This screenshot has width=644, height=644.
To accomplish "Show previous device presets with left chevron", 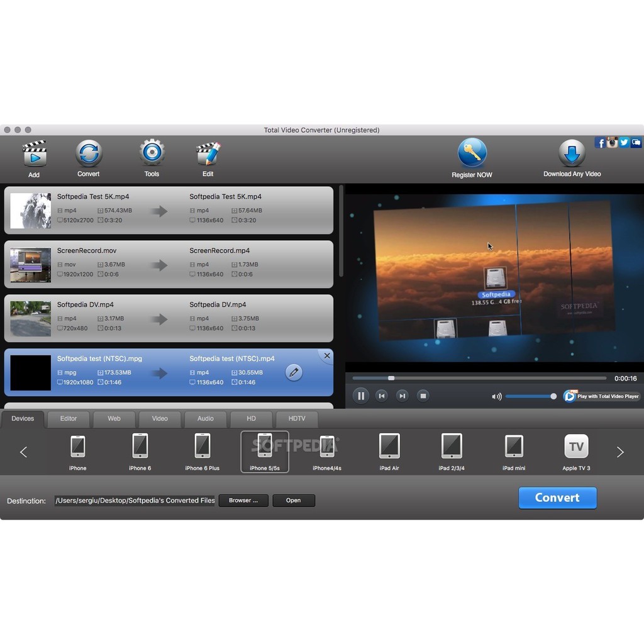I will coord(23,452).
